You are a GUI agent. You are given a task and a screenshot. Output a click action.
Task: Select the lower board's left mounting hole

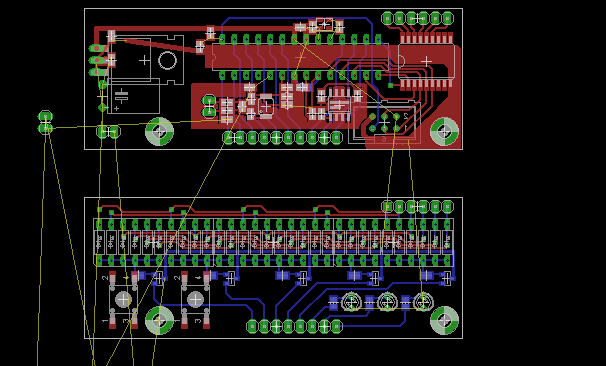pyautogui.click(x=159, y=320)
